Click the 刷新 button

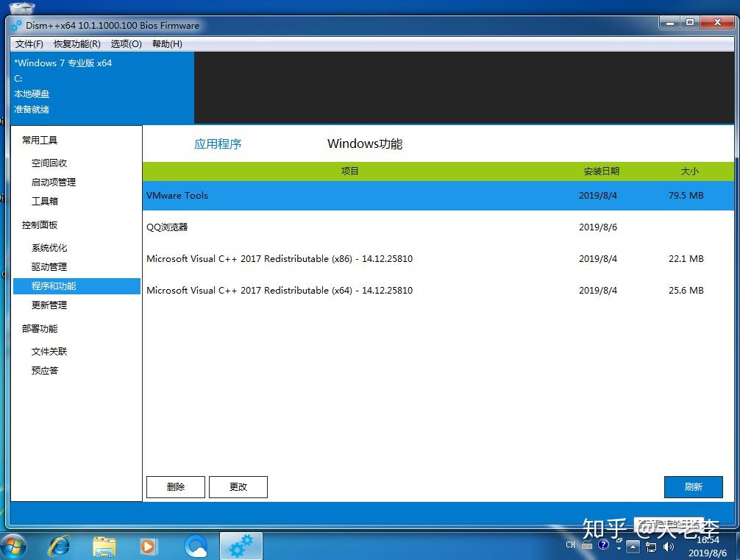click(693, 487)
